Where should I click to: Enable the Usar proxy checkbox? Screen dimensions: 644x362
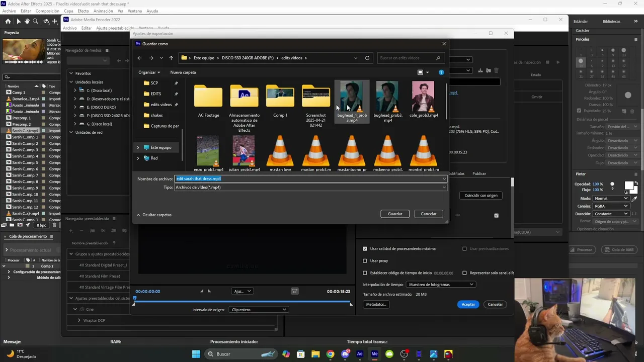(365, 260)
